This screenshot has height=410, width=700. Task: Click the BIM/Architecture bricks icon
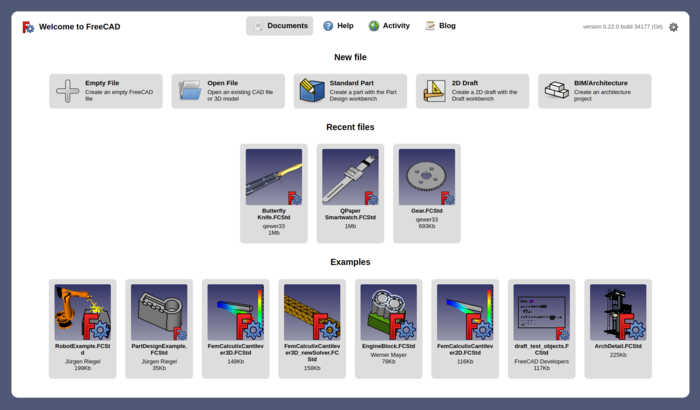(557, 90)
